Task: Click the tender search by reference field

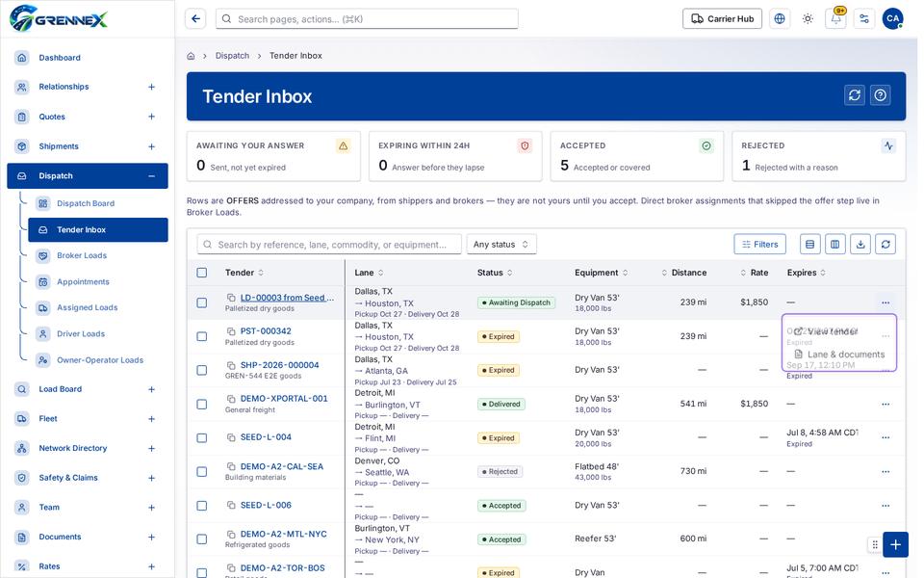Action: pyautogui.click(x=329, y=244)
